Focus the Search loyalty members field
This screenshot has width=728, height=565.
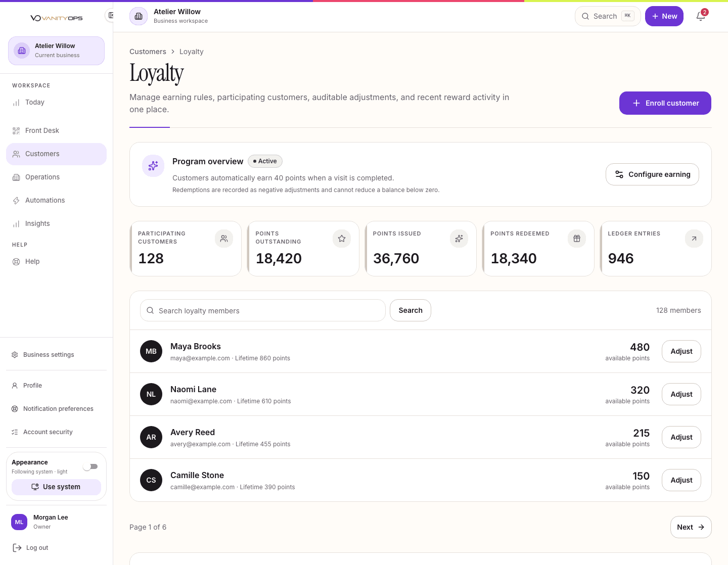(263, 310)
